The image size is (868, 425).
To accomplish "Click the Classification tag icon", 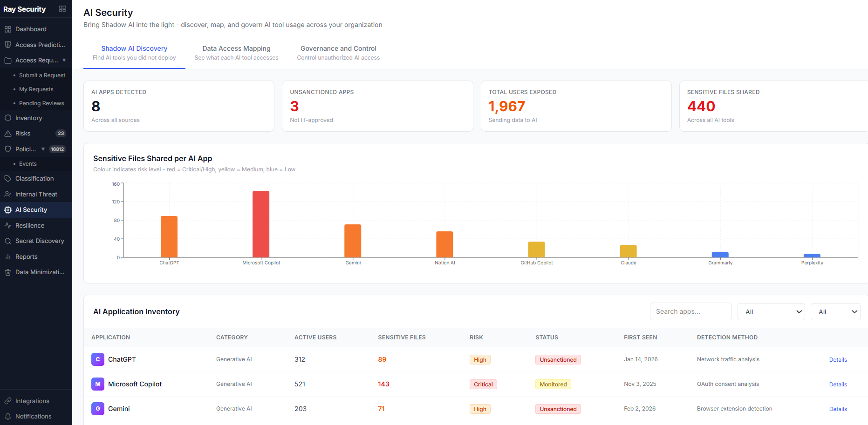I will (x=8, y=179).
